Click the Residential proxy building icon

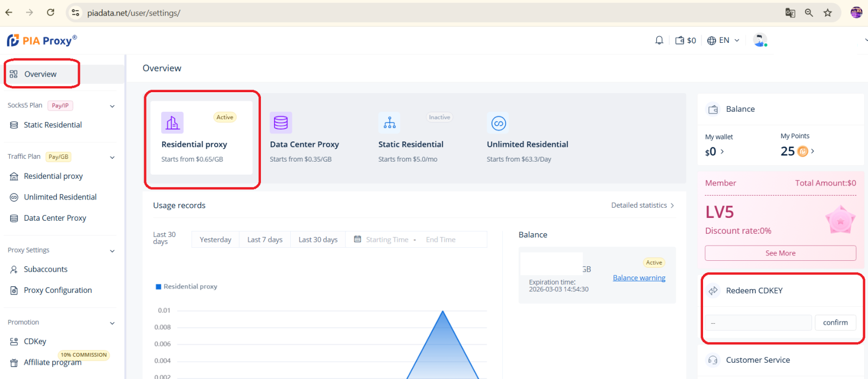coord(173,123)
